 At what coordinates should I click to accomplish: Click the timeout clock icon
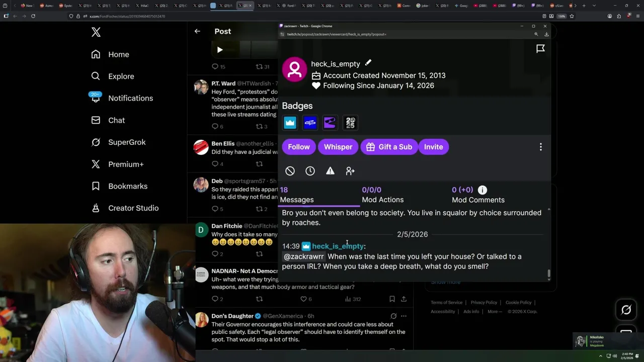pos(310,171)
